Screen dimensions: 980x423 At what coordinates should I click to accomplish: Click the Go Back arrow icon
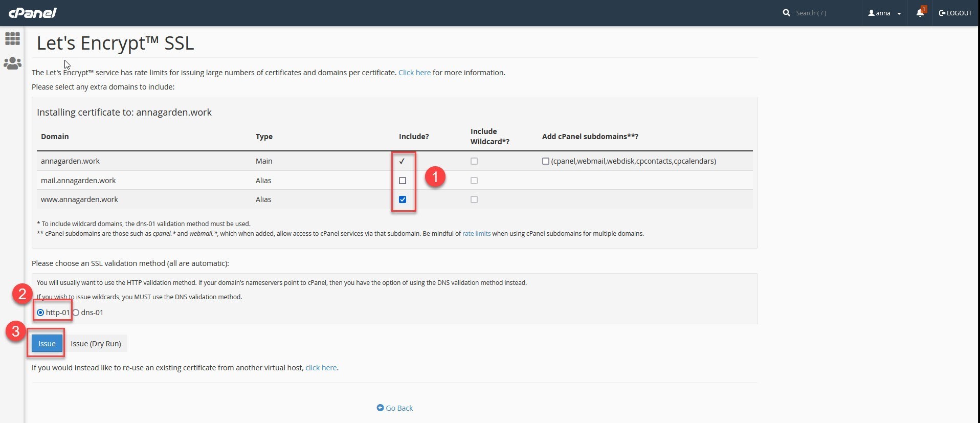pyautogui.click(x=380, y=408)
